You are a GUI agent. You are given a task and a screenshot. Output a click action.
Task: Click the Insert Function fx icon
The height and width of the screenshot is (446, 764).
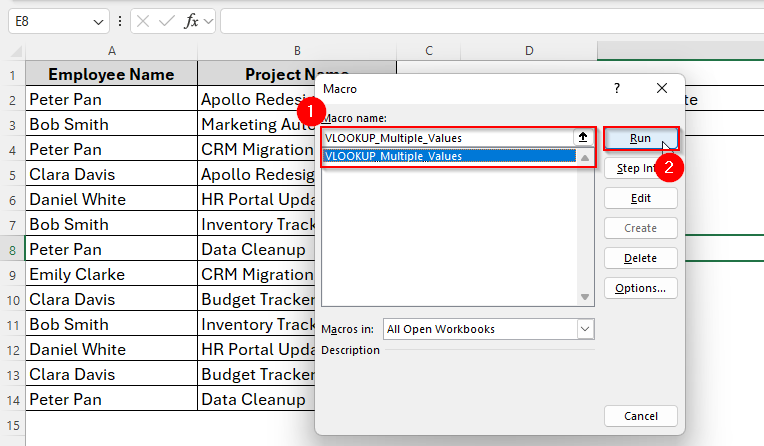point(191,21)
